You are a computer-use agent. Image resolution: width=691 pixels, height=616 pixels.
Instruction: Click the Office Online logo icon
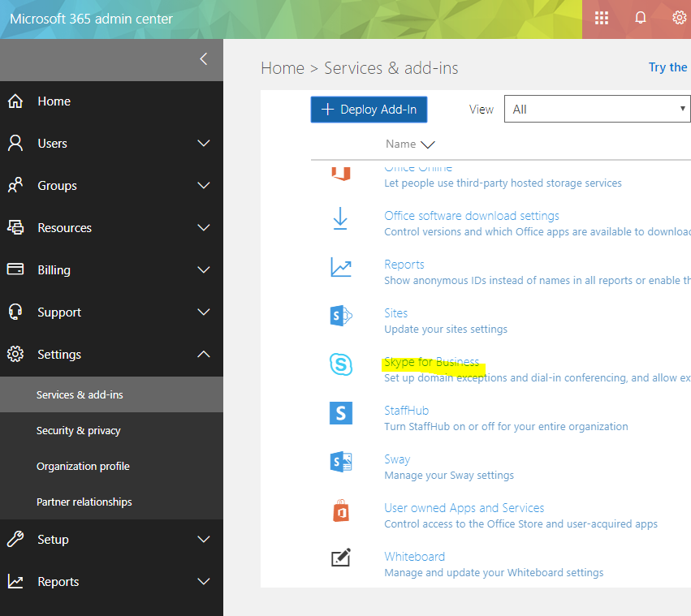[x=341, y=173]
